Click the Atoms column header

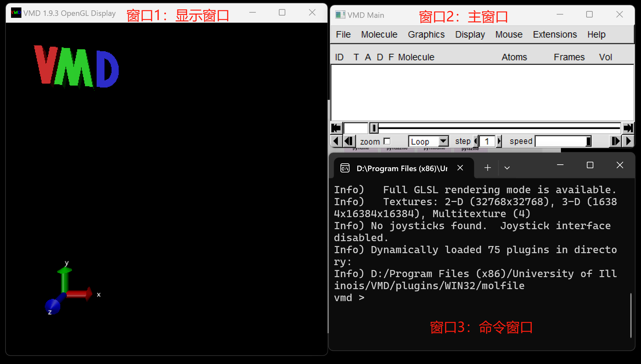coord(514,57)
